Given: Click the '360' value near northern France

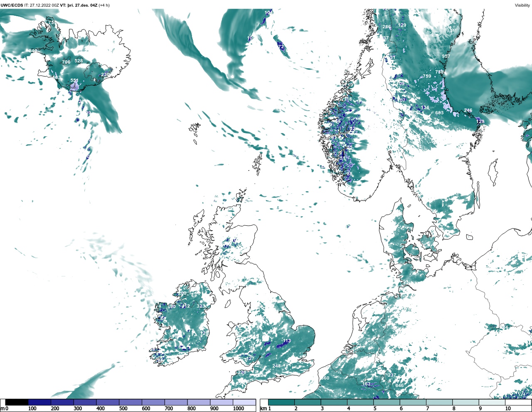Looking at the screenshot, I should click(x=325, y=378).
